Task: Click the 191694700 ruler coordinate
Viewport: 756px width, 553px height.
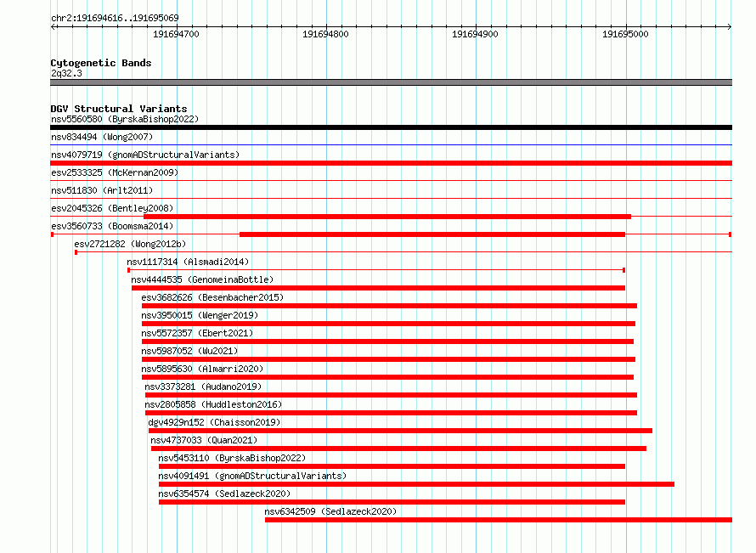Action: (176, 34)
